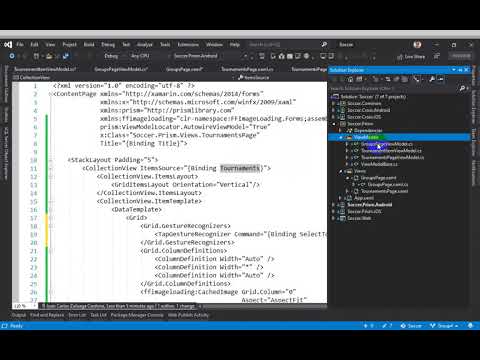Select GroupsPage.xaml in Solution Explorer
This screenshot has width=480, height=360.
378,178
